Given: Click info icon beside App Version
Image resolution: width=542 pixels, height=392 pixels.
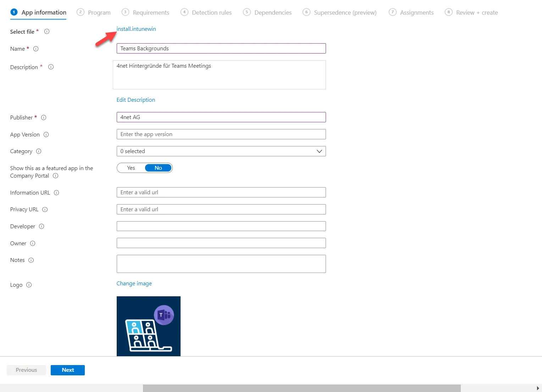Looking at the screenshot, I should [x=46, y=135].
